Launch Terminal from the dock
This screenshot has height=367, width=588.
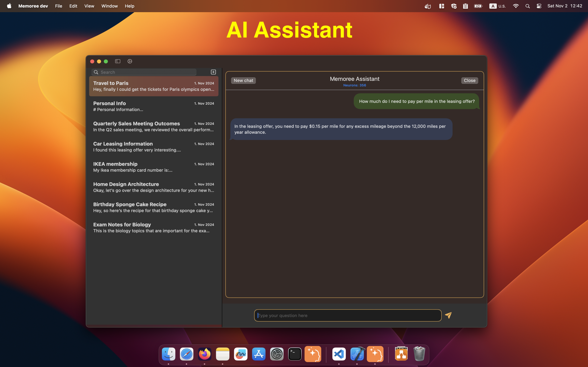[x=295, y=354]
